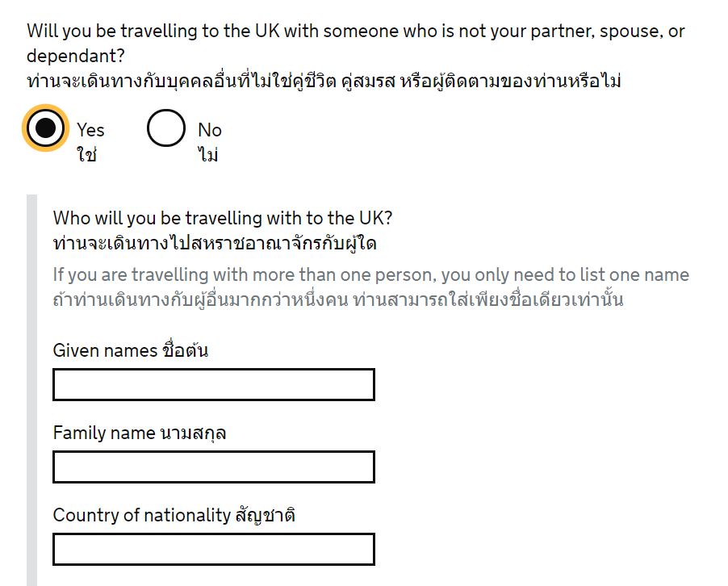Click the word "dependant?" in the question
Screen dimensions: 728x586
coord(76,56)
